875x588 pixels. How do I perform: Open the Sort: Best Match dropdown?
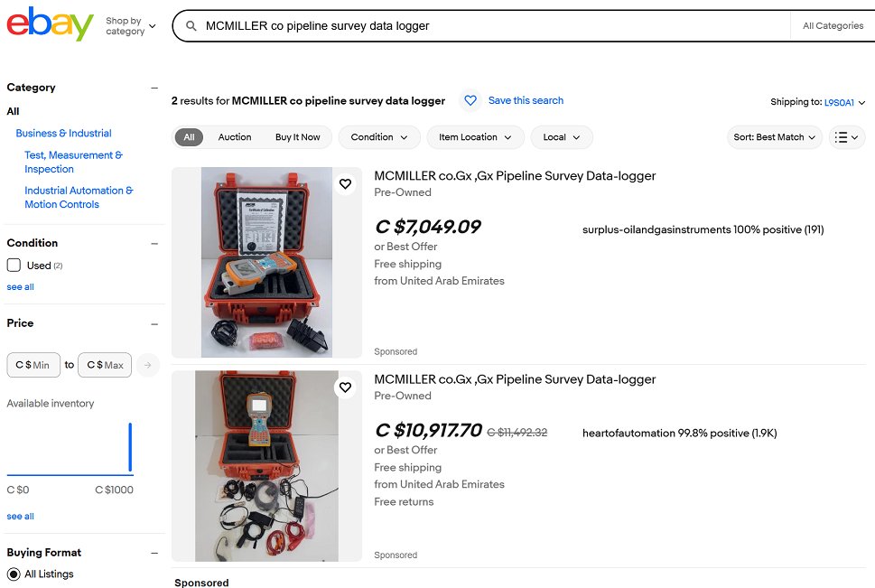tap(775, 137)
